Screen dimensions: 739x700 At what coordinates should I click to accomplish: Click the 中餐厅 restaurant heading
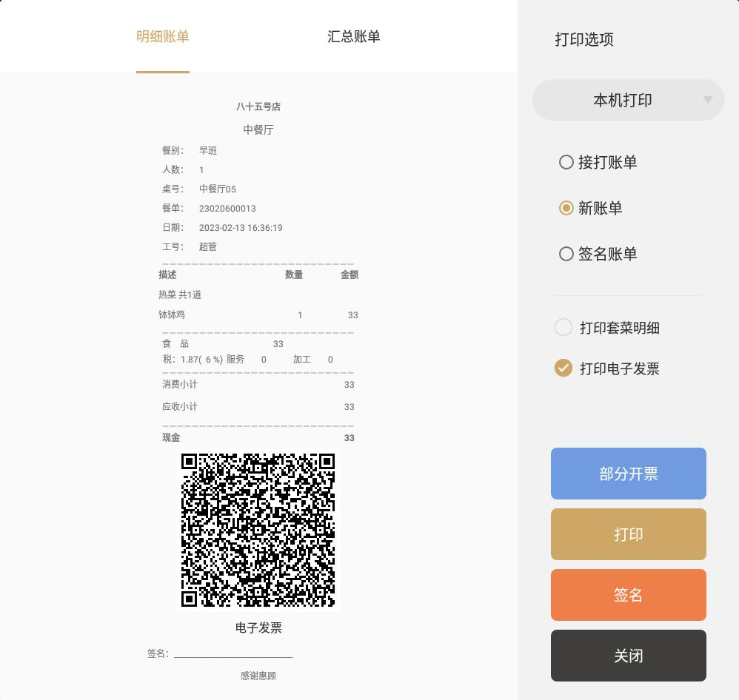tap(258, 129)
